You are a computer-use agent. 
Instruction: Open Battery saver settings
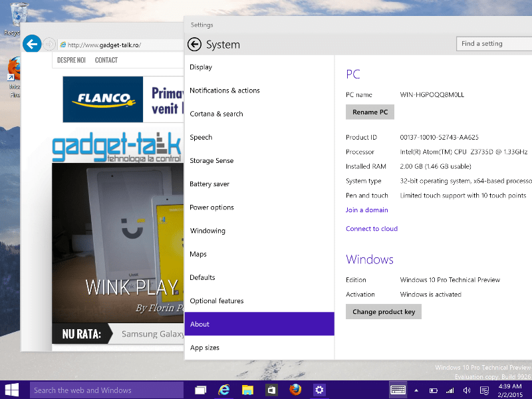pyautogui.click(x=259, y=184)
